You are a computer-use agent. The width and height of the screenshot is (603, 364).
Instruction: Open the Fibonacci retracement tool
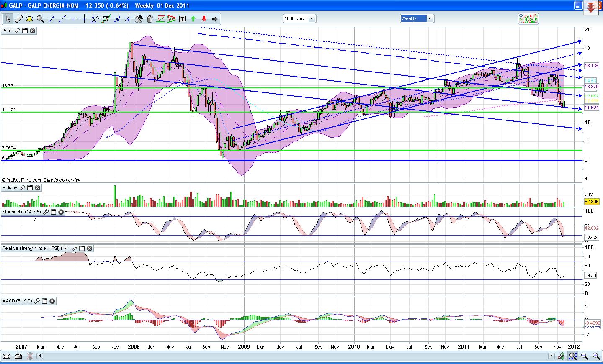(106, 19)
